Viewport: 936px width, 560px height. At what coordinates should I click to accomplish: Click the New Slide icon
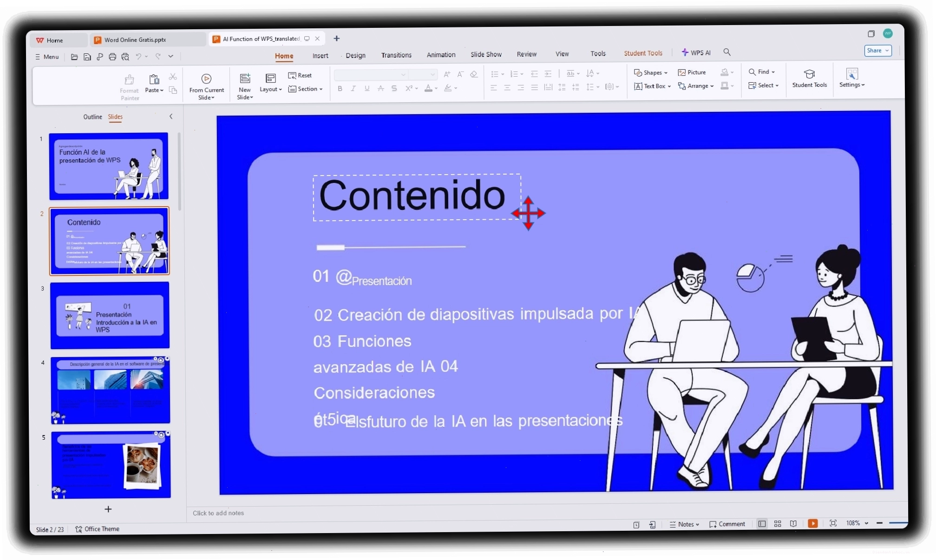[x=245, y=78]
